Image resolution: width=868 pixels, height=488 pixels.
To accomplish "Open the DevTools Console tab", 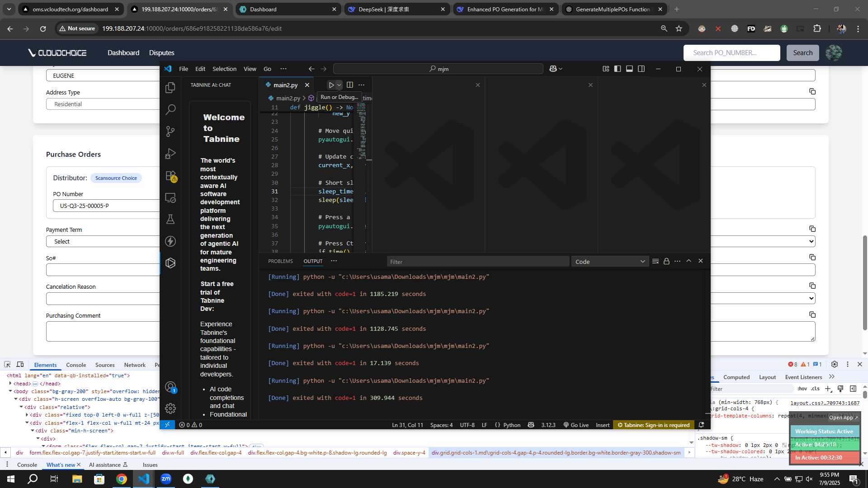I will (x=75, y=365).
